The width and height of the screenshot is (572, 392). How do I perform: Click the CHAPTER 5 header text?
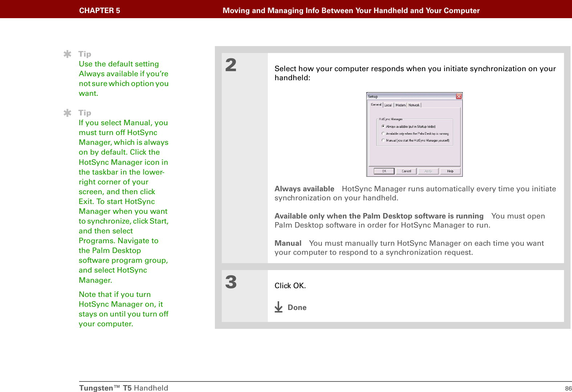coord(99,11)
